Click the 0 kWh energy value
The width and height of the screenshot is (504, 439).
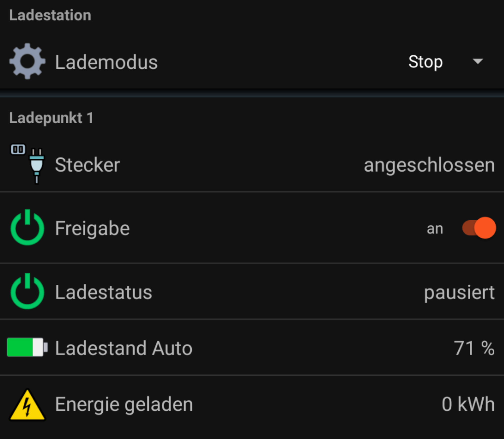pyautogui.click(x=468, y=404)
